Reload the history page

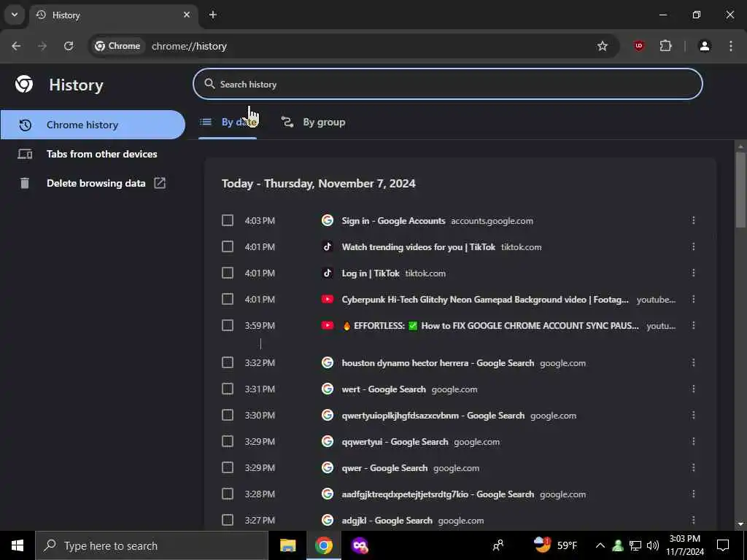69,46
